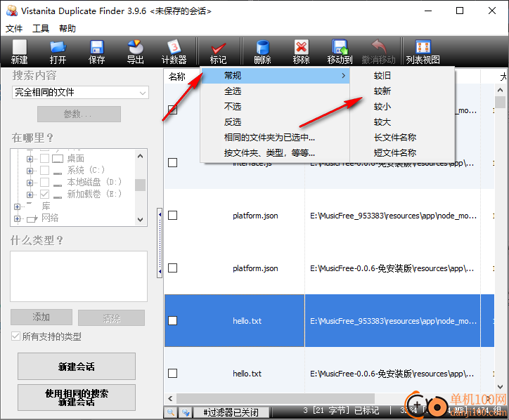The height and width of the screenshot is (420, 509).
Task: Click the left arrow of horizontal scrollbar
Action: (170, 398)
